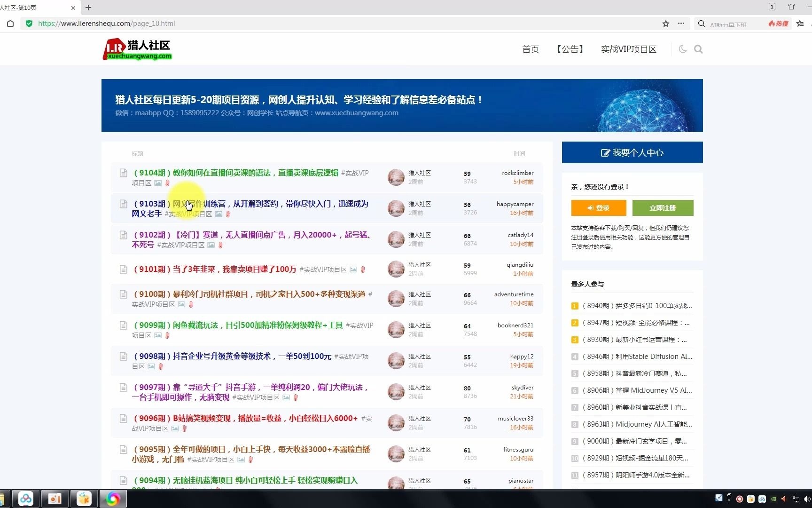Screen dimensions: 812x508
Task: Click the browser home icon
Action: (x=10, y=24)
